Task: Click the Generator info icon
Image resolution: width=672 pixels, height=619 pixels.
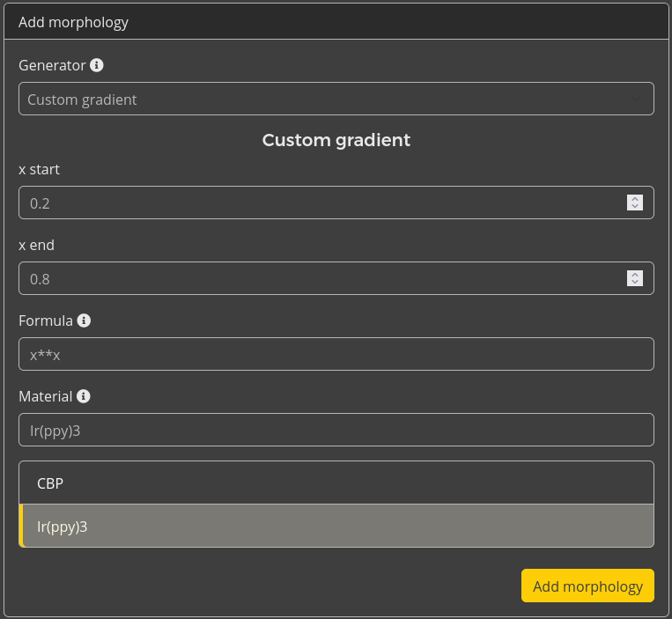Action: click(x=97, y=65)
